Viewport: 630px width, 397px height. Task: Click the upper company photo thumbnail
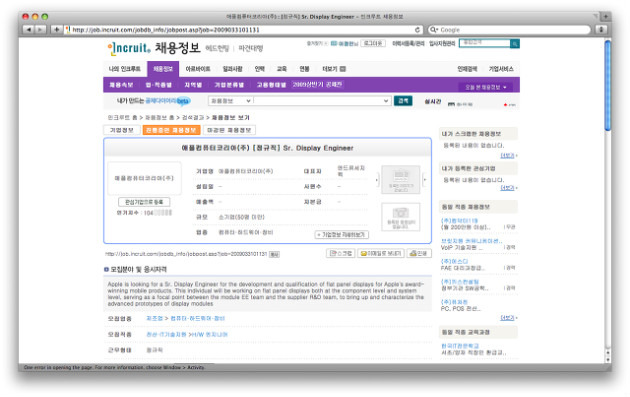click(x=401, y=180)
